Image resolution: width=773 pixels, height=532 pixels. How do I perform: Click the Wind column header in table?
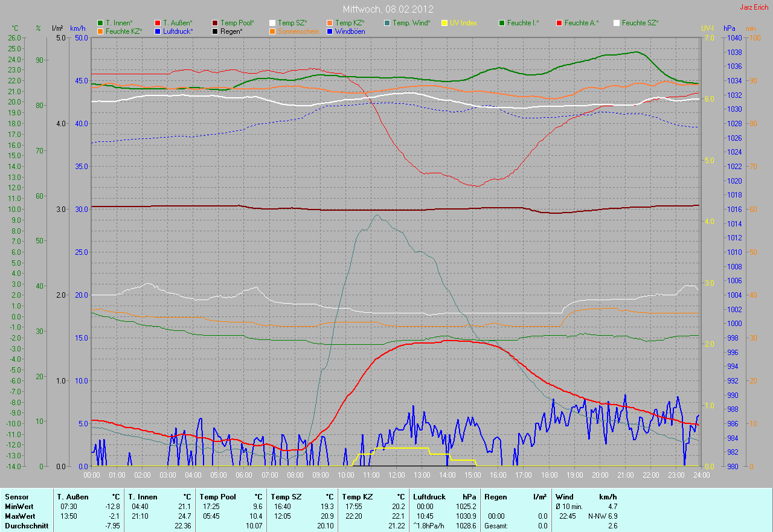[565, 497]
